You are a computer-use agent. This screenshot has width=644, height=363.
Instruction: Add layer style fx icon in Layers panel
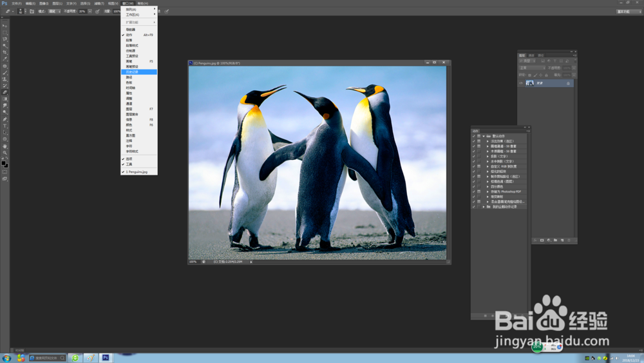535,240
